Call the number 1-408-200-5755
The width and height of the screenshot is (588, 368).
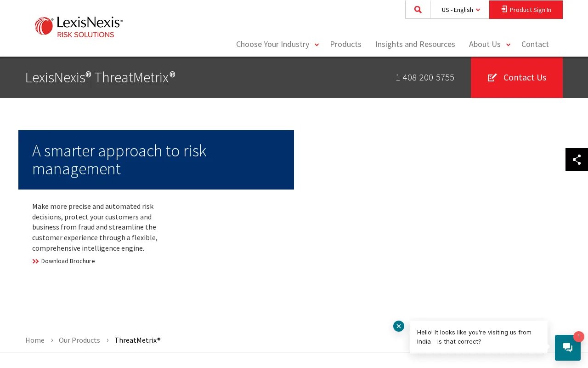[x=425, y=77]
